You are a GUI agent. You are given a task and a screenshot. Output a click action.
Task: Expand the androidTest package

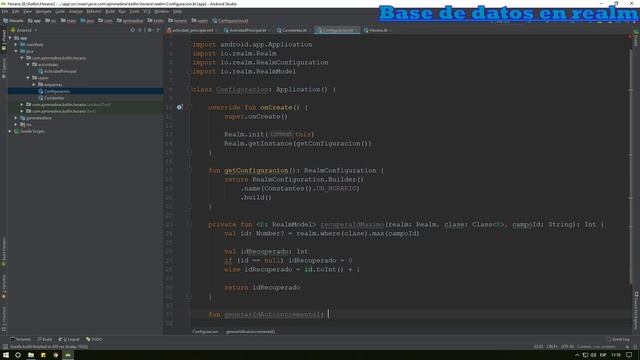[x=22, y=104]
